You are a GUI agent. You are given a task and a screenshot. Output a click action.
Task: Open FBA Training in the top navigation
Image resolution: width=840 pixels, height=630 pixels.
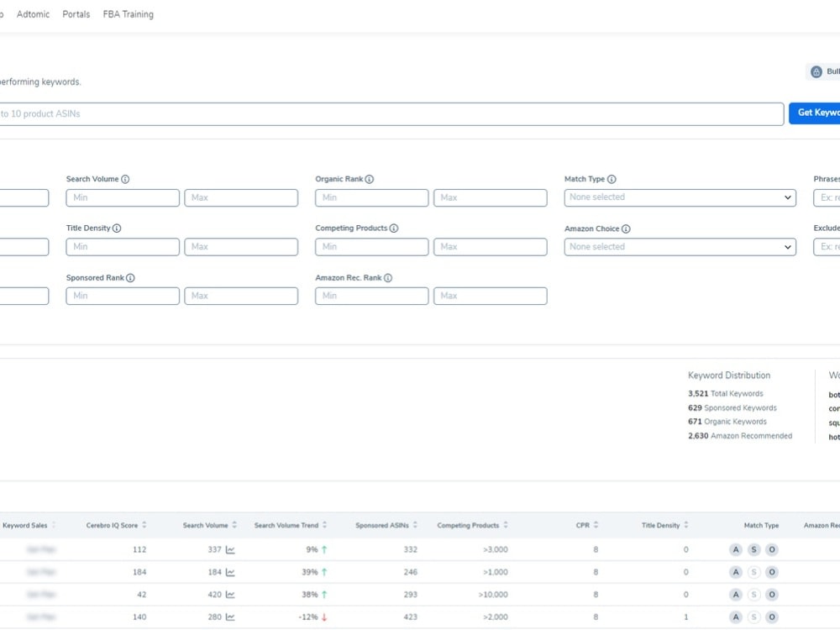[128, 14]
